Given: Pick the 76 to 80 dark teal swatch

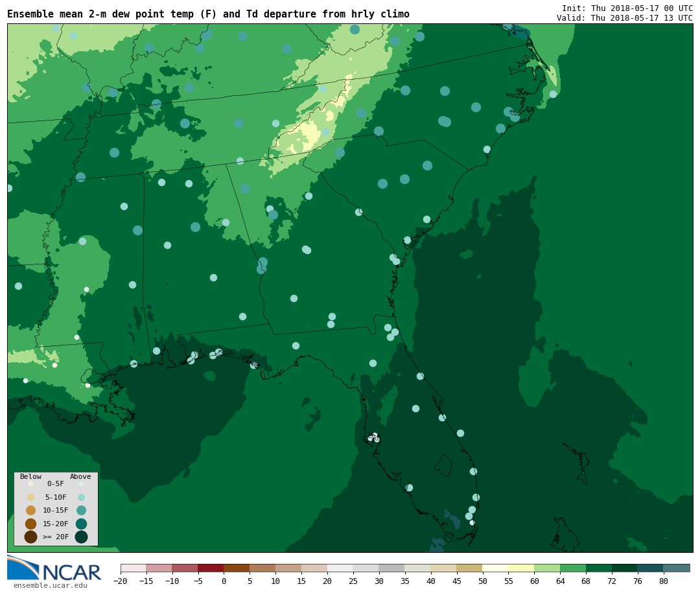Looking at the screenshot, I should [x=651, y=568].
